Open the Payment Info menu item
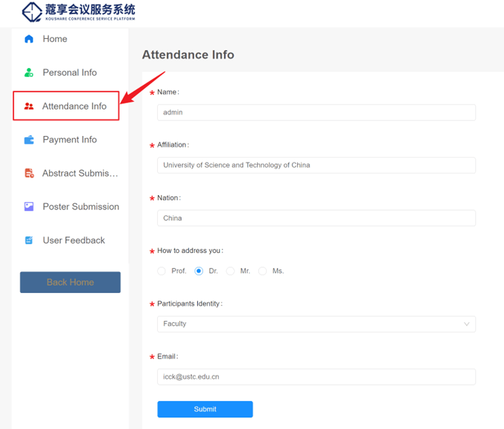The width and height of the screenshot is (504, 429). [x=69, y=140]
